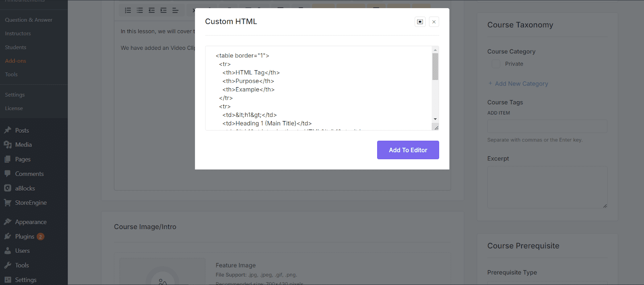
Task: Open StoreEngine from the admin sidebar
Action: click(31, 202)
